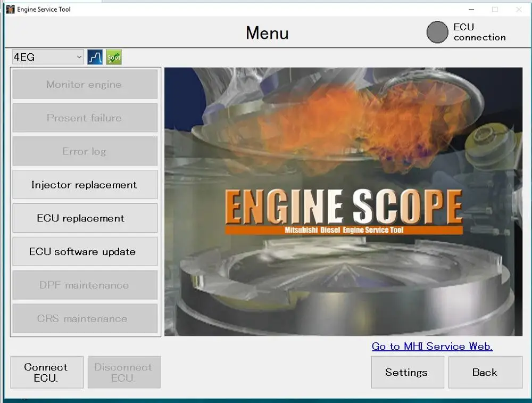Minimize the Engine Service Tool window
The image size is (532, 403).
(x=471, y=10)
